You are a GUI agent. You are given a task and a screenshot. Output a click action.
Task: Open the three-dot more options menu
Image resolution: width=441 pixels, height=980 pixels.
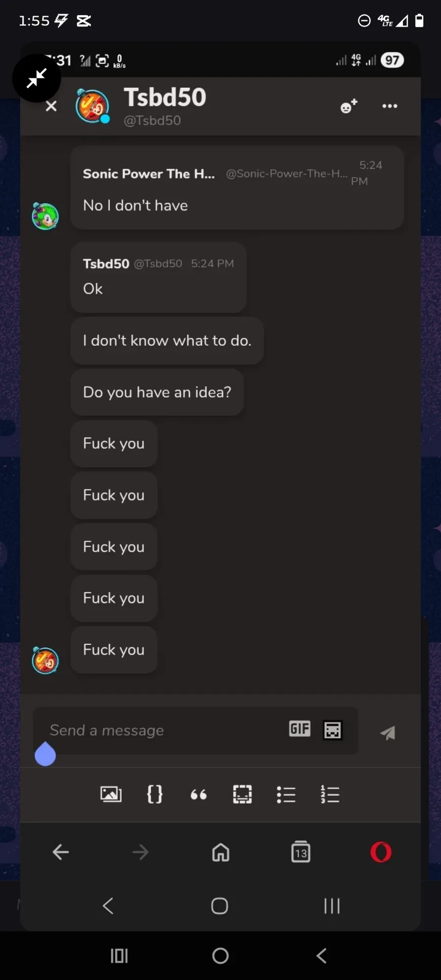(x=389, y=106)
